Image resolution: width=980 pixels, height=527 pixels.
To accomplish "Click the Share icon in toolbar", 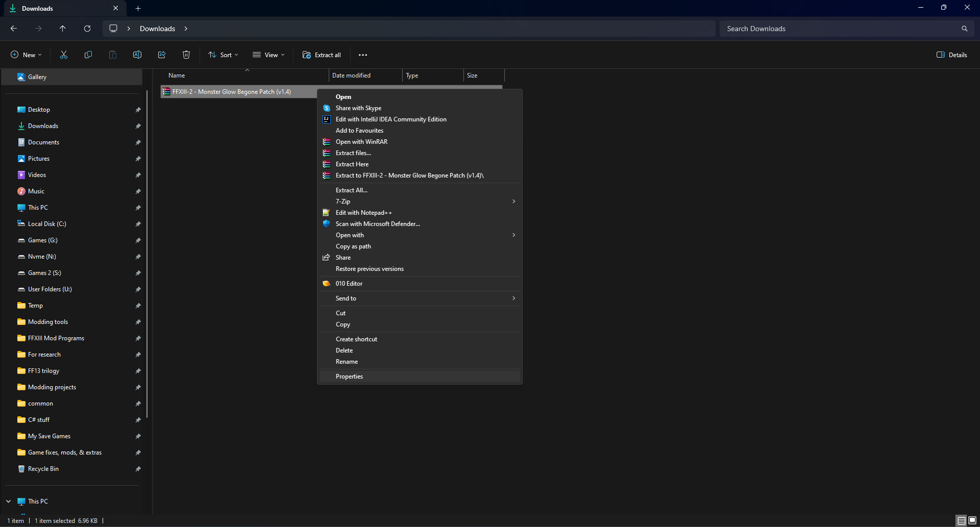I will 162,55.
